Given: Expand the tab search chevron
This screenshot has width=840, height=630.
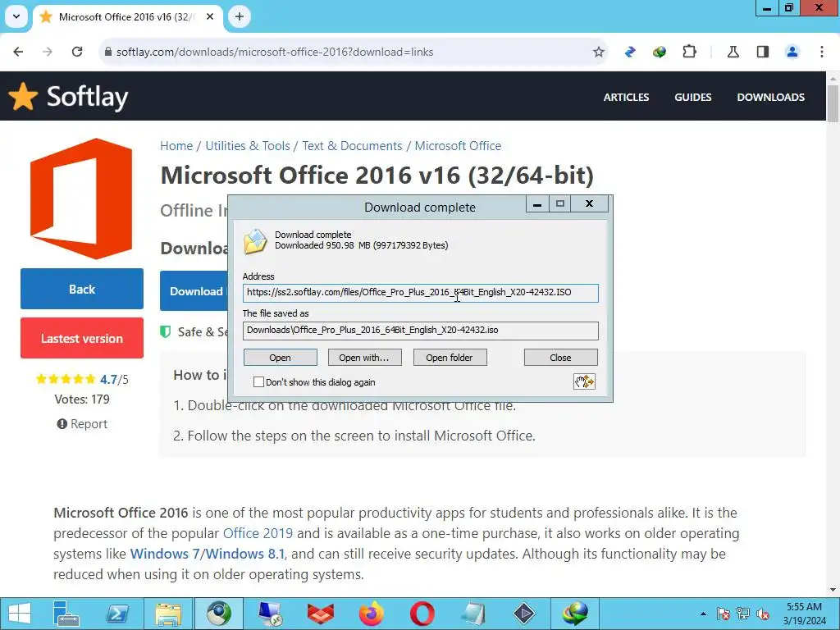Looking at the screenshot, I should click(16, 16).
